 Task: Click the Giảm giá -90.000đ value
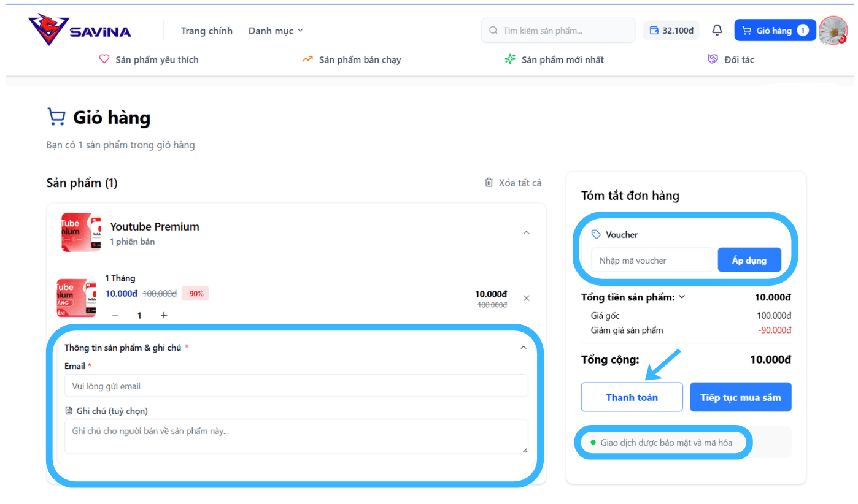[773, 330]
